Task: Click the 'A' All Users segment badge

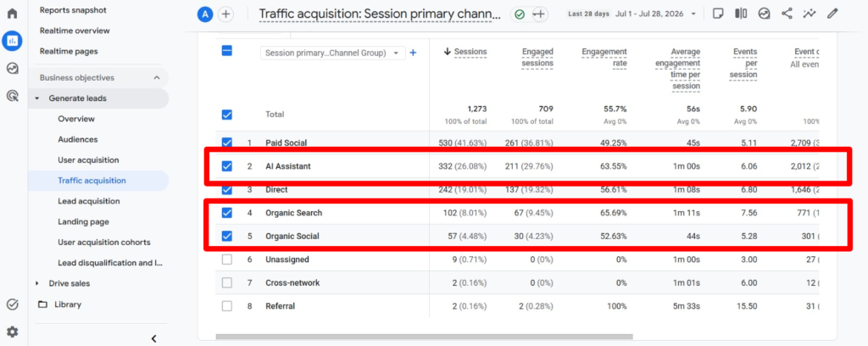Action: click(x=205, y=14)
